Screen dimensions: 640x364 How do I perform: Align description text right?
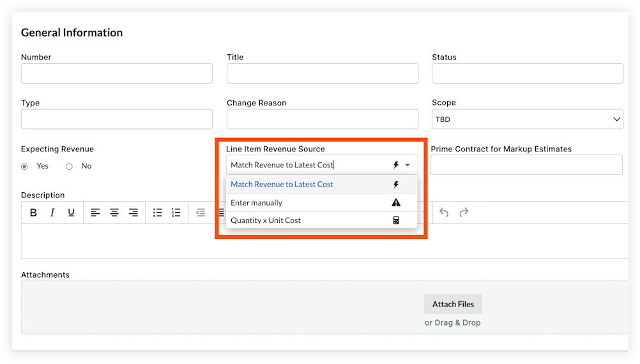133,213
